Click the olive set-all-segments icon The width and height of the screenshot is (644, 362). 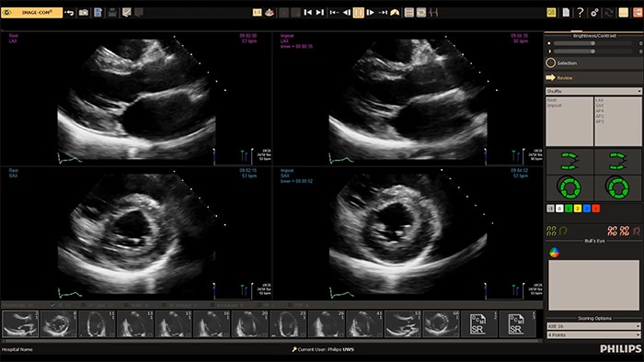pos(551,231)
